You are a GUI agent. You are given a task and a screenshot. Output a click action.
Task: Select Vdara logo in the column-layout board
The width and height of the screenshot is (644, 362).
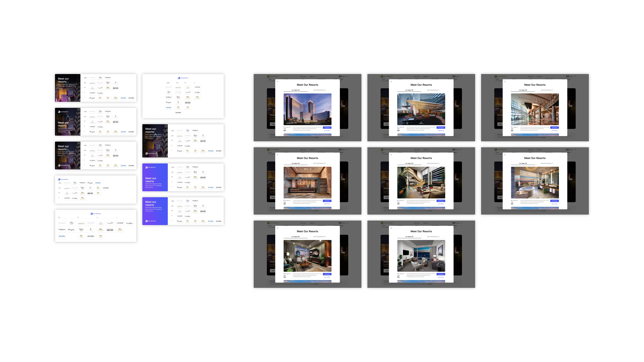point(178,97)
